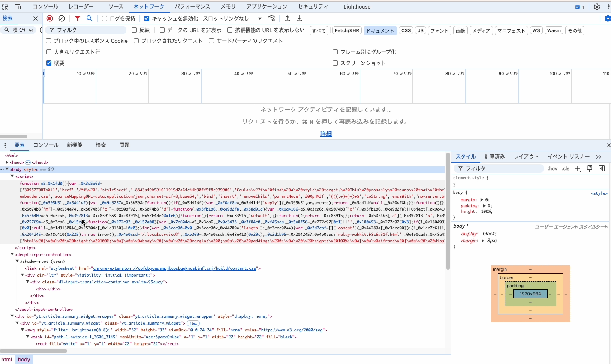
Task: Open 計算済み styles tab
Action: click(x=494, y=157)
